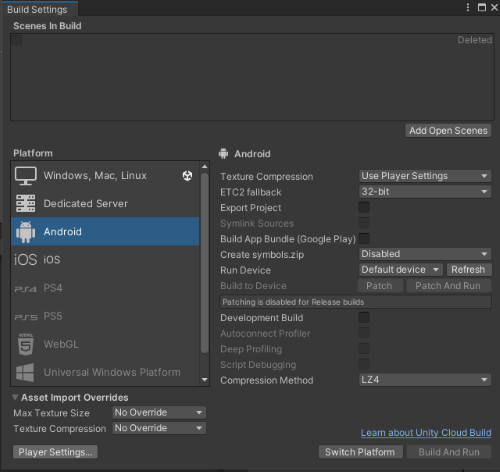Click the PS5 logo icon
Viewport: 500px width, 472px height.
[x=26, y=317]
